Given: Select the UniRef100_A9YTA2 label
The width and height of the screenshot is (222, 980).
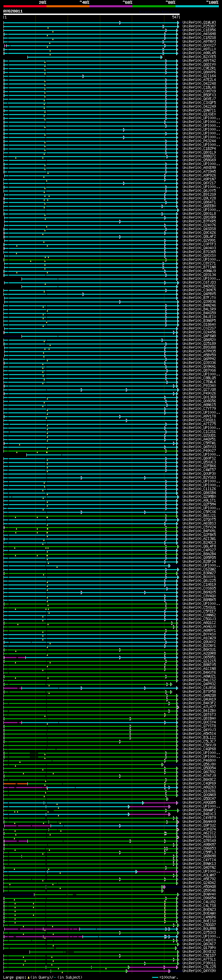Looking at the screenshot, I should coord(199,60).
